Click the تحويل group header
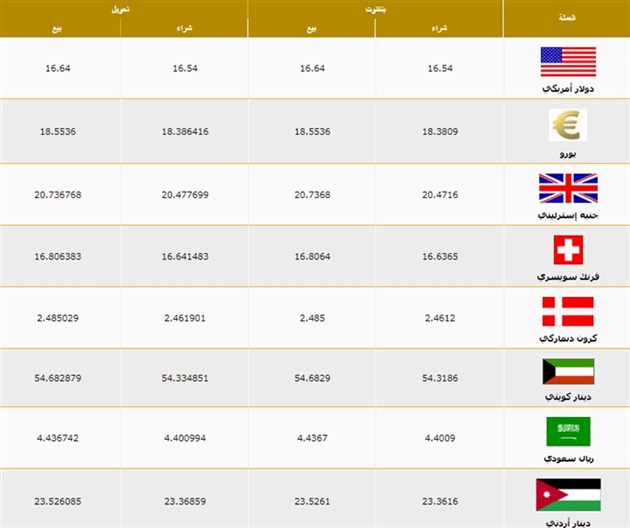 click(x=123, y=8)
